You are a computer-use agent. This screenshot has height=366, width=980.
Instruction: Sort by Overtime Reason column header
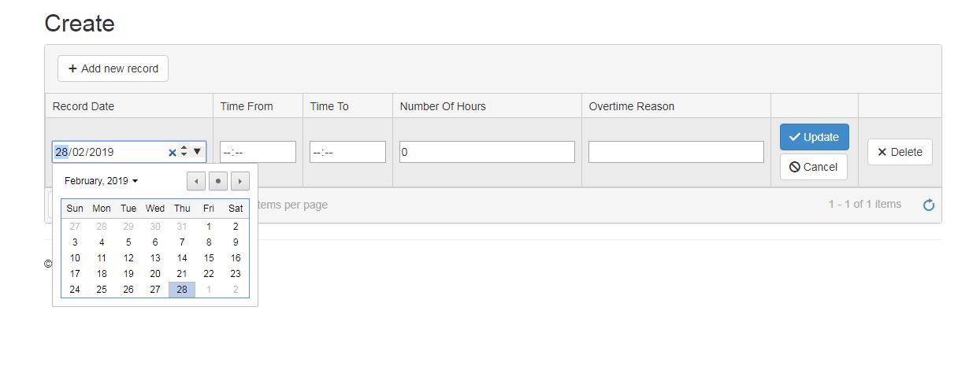(x=632, y=106)
